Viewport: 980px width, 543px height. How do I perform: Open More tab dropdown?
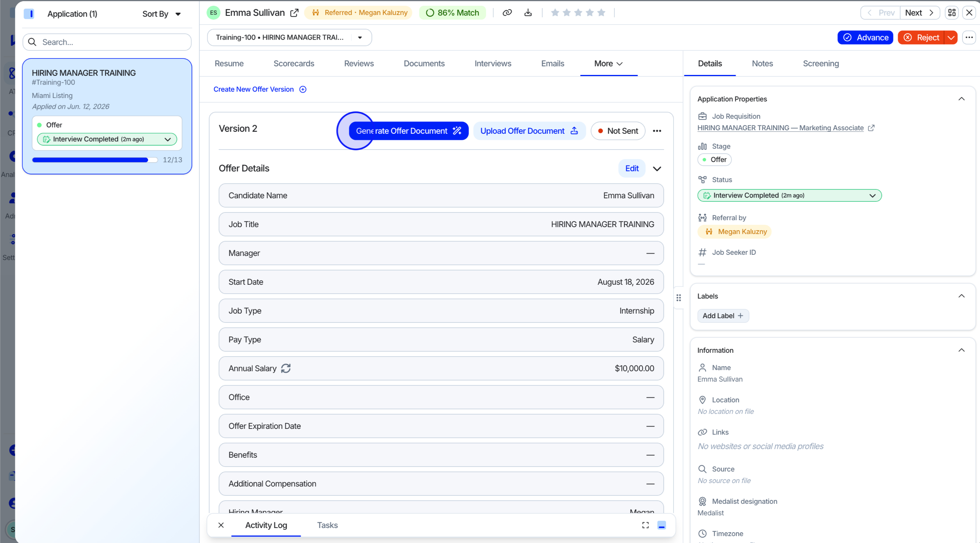tap(609, 64)
